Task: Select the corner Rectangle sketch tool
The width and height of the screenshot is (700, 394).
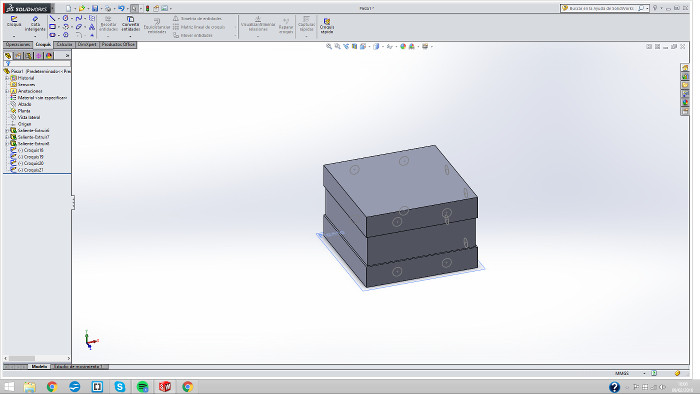Action: [53, 27]
